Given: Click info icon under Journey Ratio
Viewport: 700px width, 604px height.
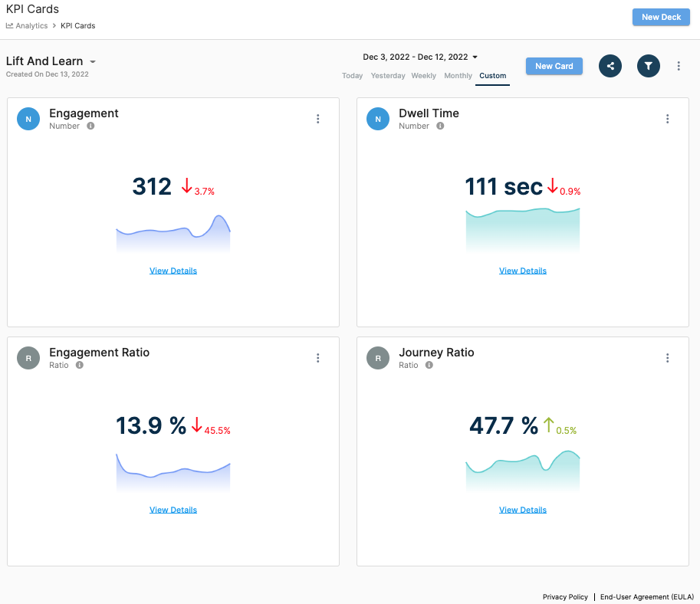Looking at the screenshot, I should [429, 365].
